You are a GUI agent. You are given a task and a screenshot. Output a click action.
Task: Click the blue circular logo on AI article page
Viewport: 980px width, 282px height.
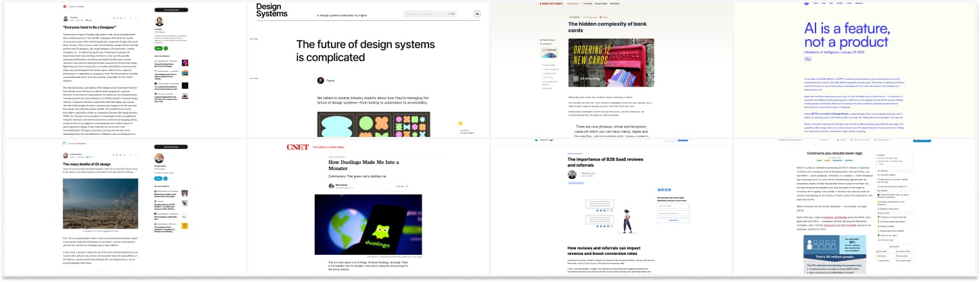point(805,3)
